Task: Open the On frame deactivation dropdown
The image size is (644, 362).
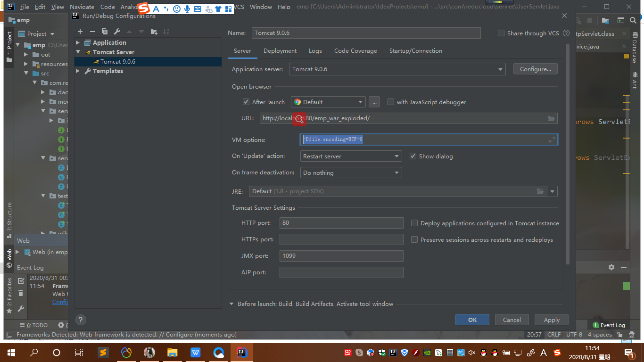Action: click(x=351, y=173)
